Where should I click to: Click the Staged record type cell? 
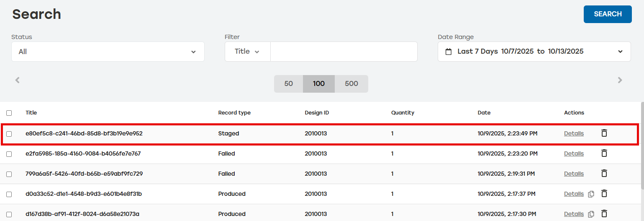[228, 133]
